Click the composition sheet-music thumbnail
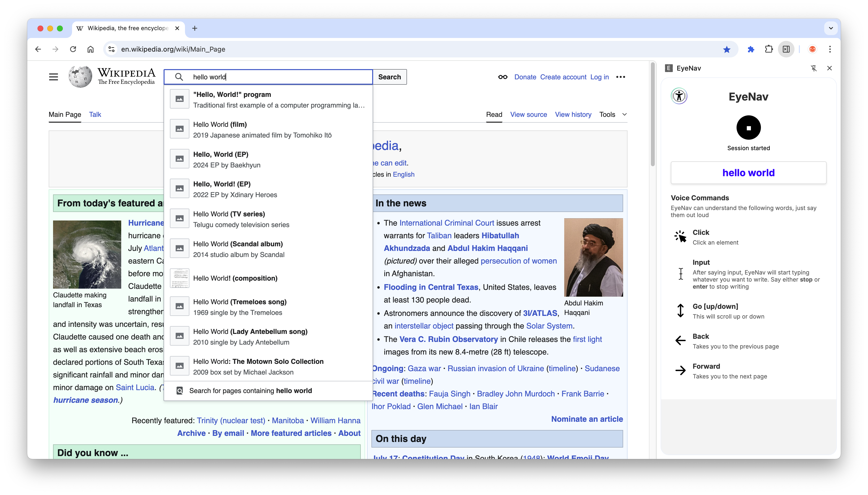The height and width of the screenshot is (495, 868). [180, 278]
